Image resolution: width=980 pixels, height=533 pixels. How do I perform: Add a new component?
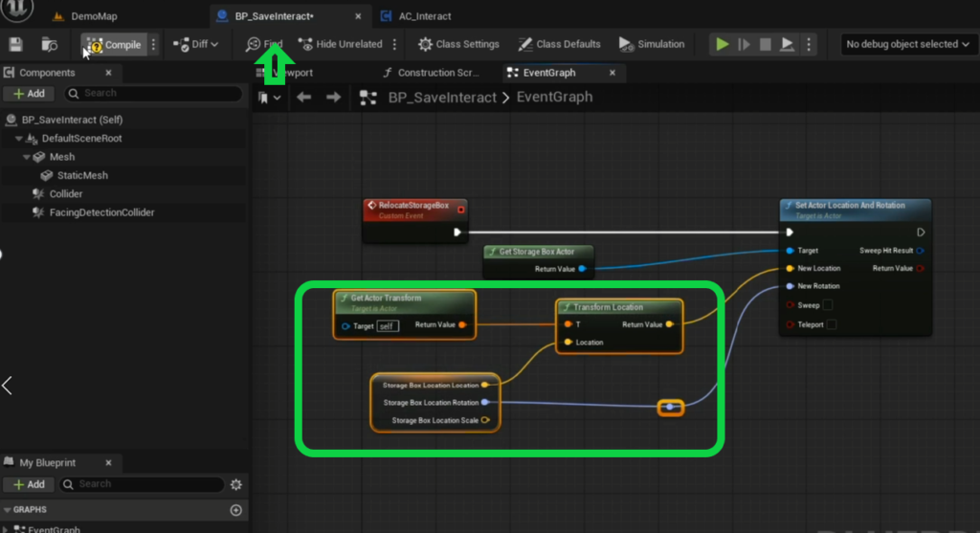(29, 93)
